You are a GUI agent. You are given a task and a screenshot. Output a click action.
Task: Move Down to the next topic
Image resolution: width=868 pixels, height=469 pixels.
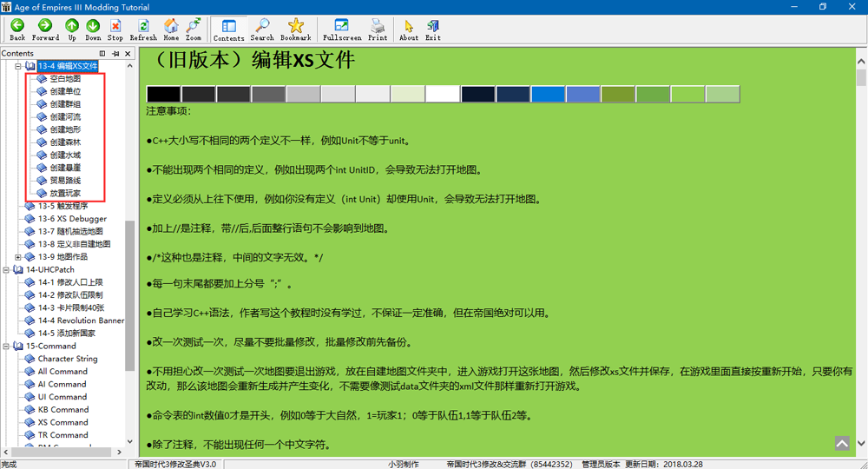[x=93, y=30]
